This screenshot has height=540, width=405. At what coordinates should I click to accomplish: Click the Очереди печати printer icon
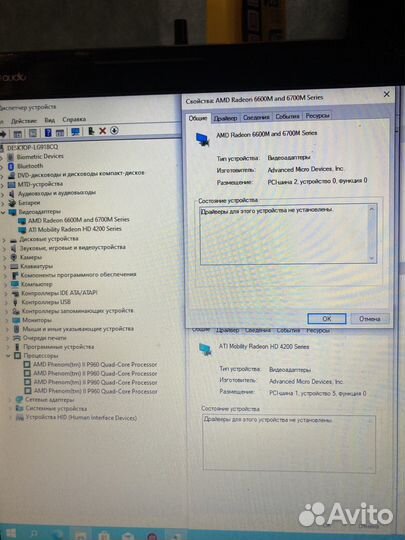pos(17,338)
